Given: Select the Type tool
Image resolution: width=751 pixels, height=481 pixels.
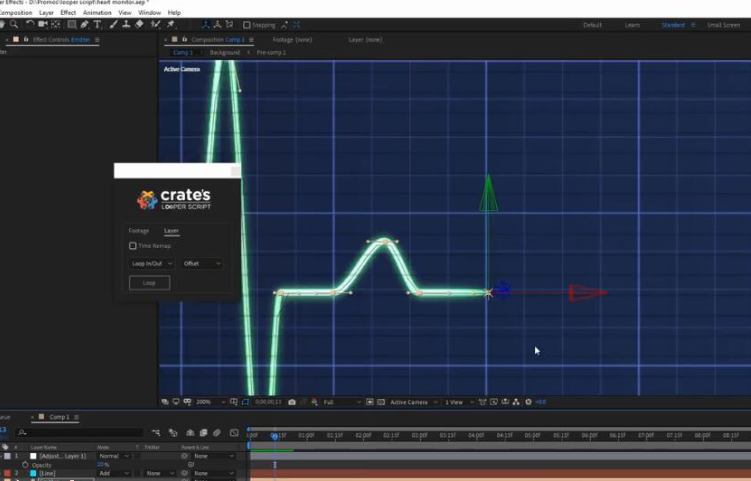Looking at the screenshot, I should [97, 25].
